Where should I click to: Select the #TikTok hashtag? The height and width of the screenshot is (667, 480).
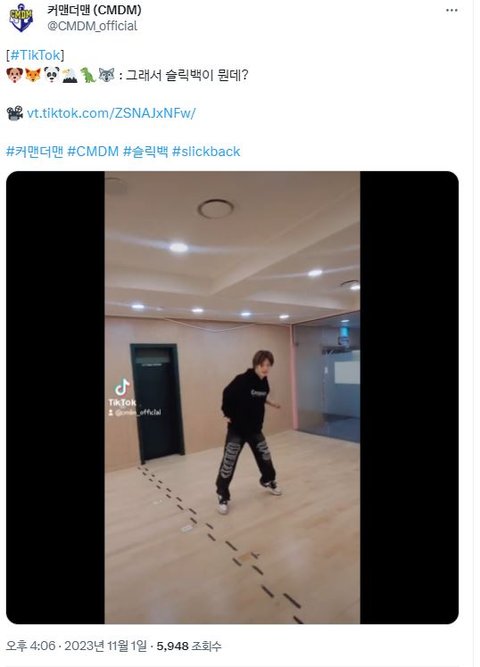click(35, 55)
